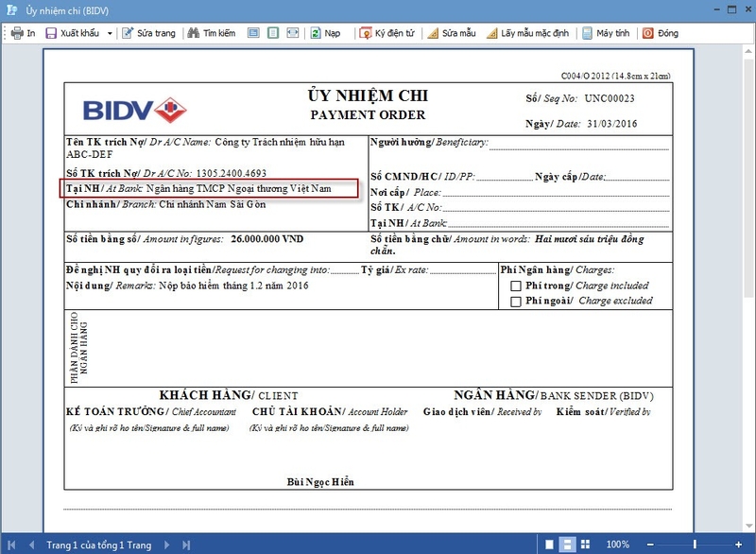This screenshot has height=554, width=756.
Task: Click the Xuất khẩu text button
Action: 79,33
